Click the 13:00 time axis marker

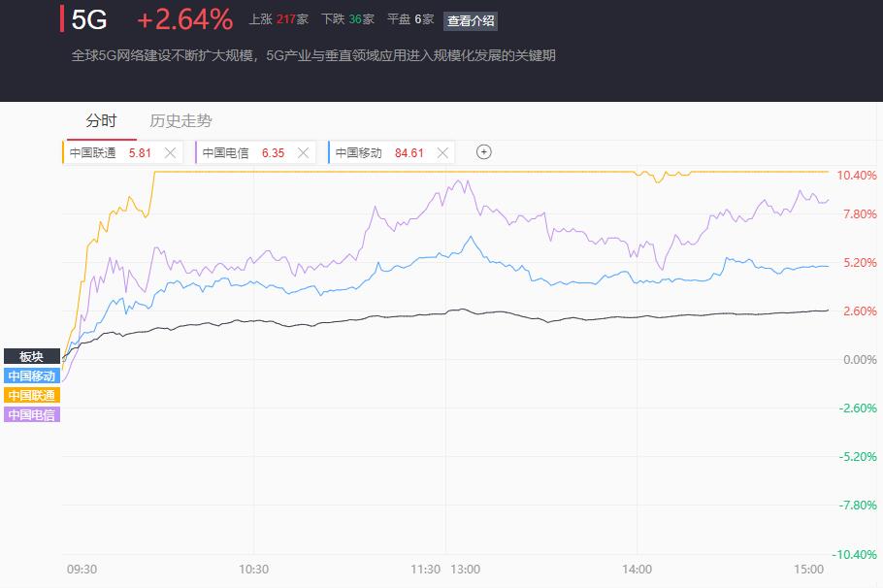(465, 570)
